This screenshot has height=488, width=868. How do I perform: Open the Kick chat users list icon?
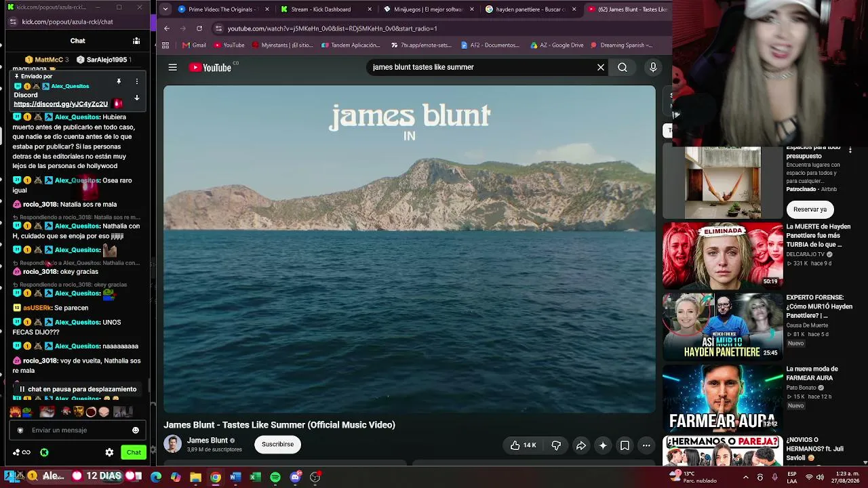pos(136,41)
